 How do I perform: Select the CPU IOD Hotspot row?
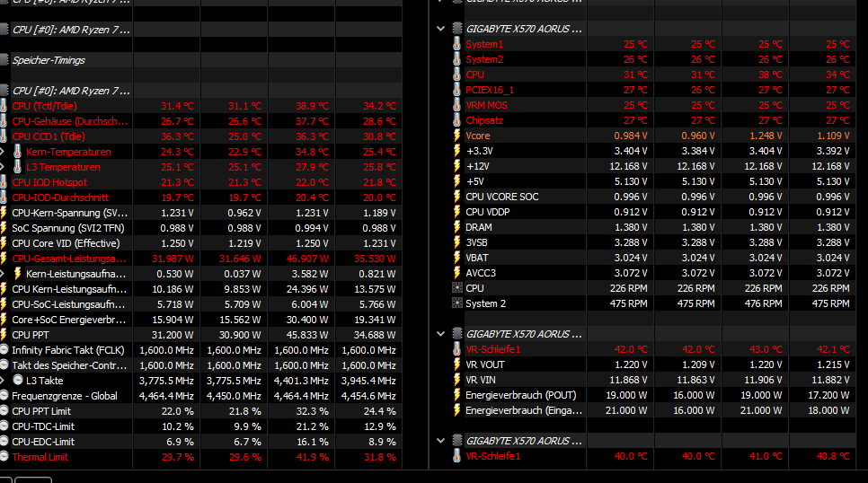click(x=201, y=182)
